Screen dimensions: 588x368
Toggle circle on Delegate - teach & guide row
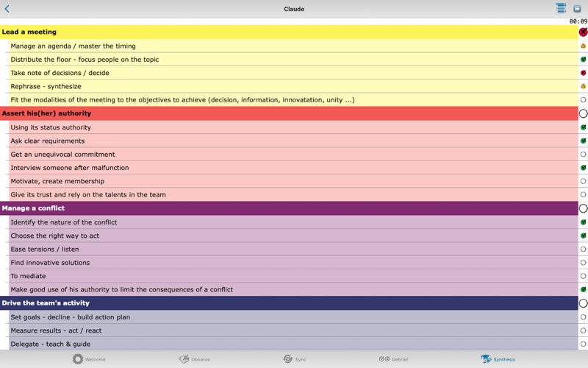(x=583, y=344)
